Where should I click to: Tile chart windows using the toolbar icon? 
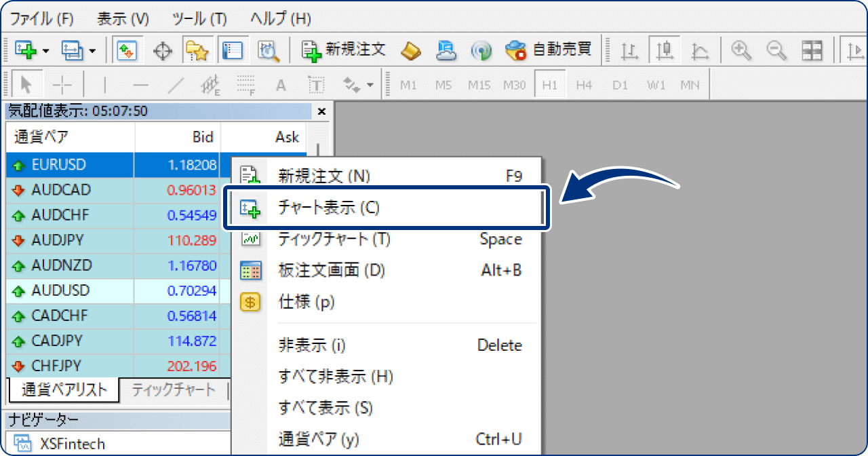[812, 50]
